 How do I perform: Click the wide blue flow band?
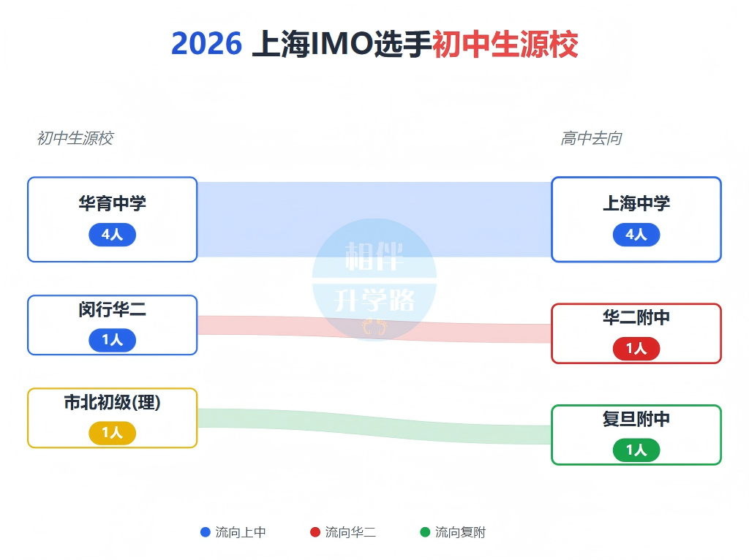tap(256, 219)
